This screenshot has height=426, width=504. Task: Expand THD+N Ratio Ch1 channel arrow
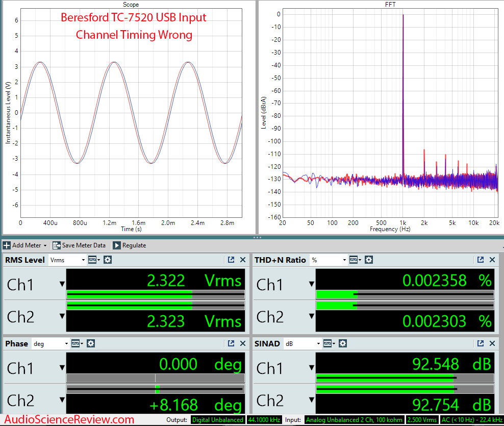click(312, 284)
